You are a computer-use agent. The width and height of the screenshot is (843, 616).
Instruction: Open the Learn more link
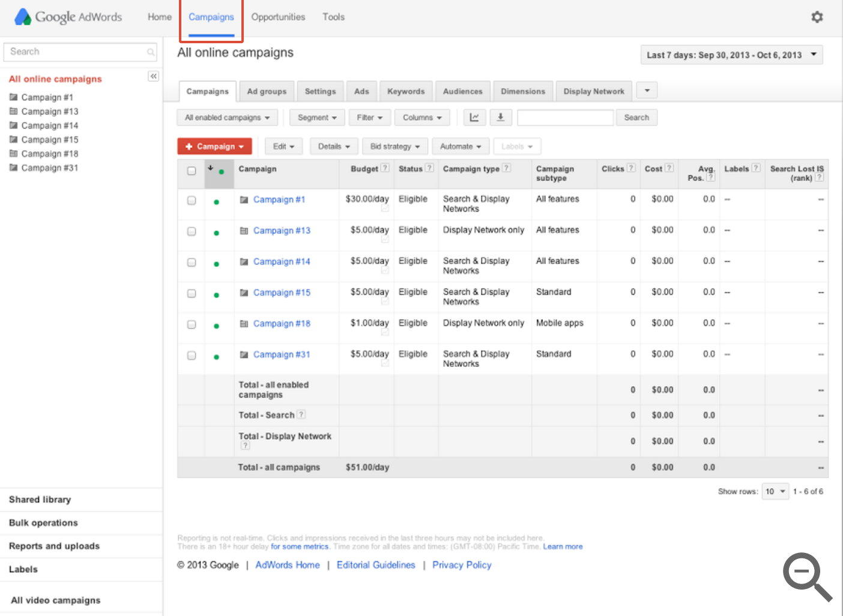(x=563, y=546)
